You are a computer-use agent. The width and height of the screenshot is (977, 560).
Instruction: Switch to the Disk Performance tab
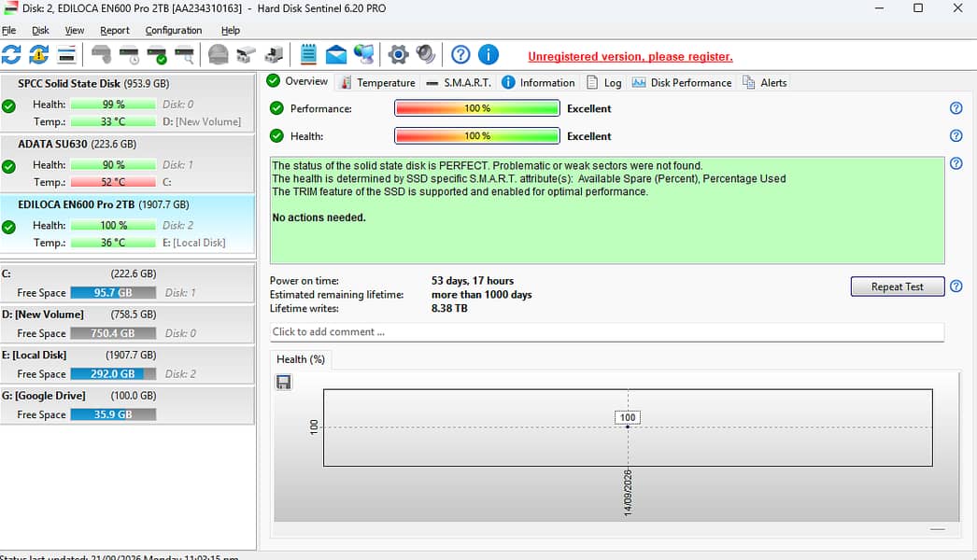click(682, 82)
